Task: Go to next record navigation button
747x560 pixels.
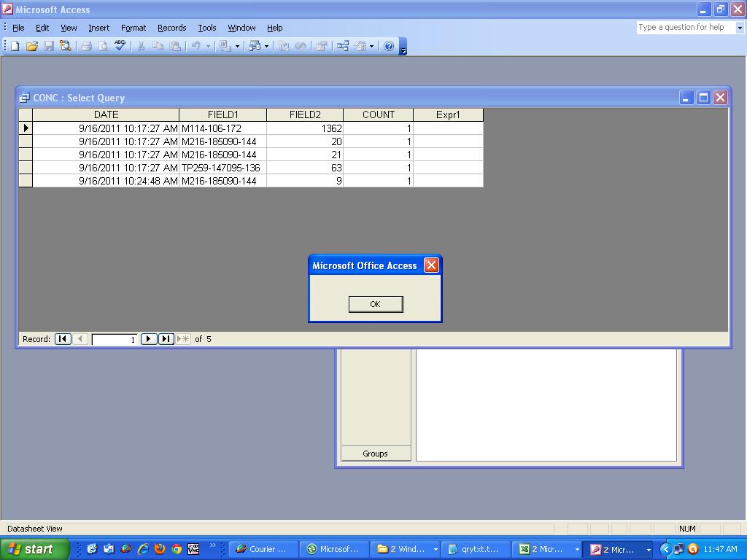Action: (x=149, y=339)
